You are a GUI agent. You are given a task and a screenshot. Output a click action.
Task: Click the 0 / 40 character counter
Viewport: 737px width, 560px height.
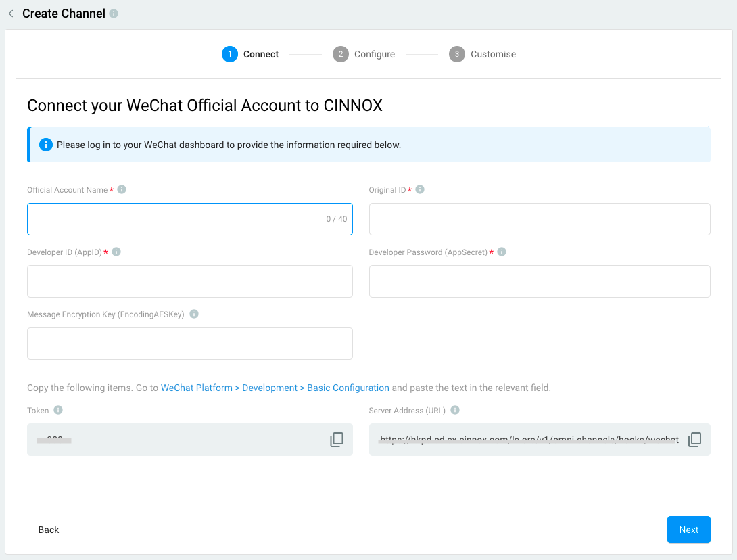(x=337, y=219)
